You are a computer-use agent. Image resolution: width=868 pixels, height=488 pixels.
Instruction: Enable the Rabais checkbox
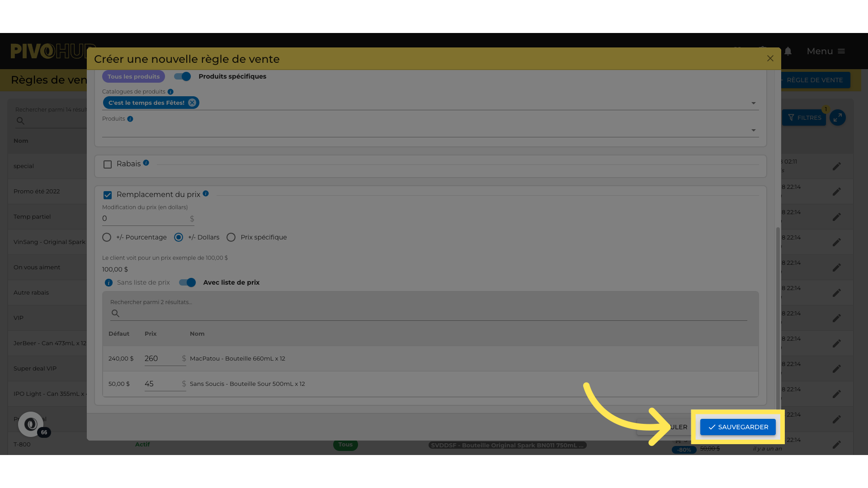(108, 164)
